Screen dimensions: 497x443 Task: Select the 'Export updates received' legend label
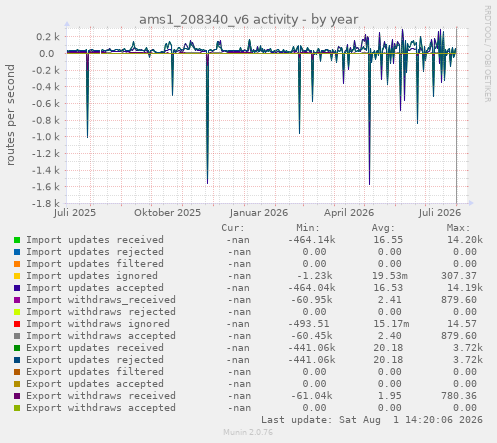tap(95, 348)
